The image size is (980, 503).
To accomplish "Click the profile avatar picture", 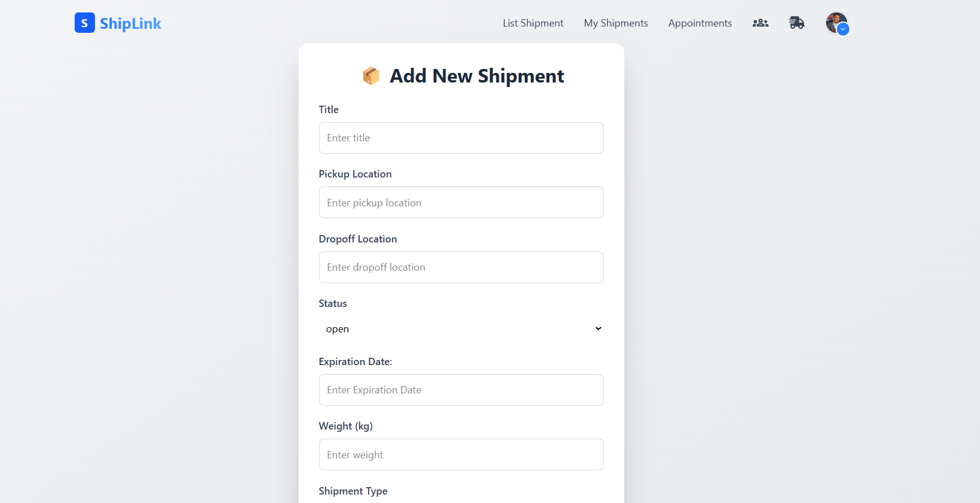I will click(x=836, y=23).
